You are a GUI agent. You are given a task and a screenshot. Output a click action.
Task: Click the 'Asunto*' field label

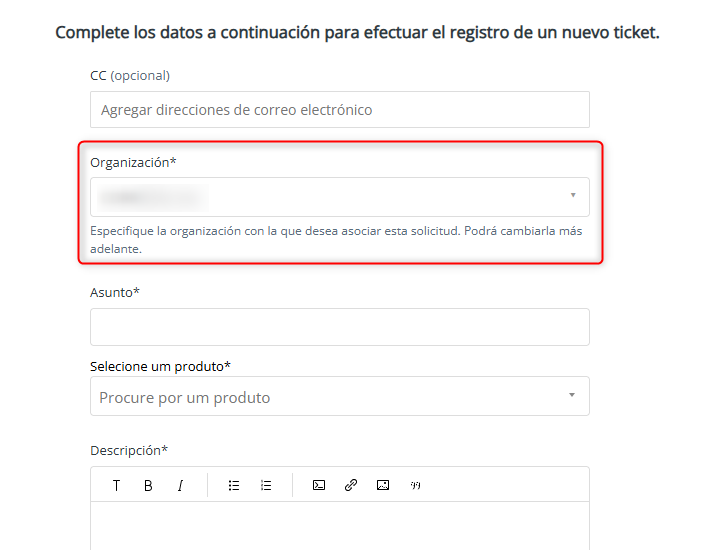click(x=115, y=292)
